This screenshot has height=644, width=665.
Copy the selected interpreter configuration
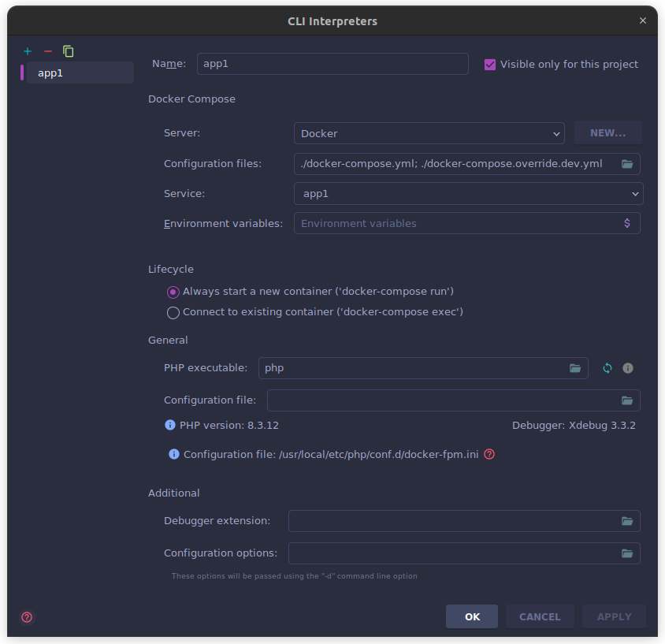(x=69, y=51)
